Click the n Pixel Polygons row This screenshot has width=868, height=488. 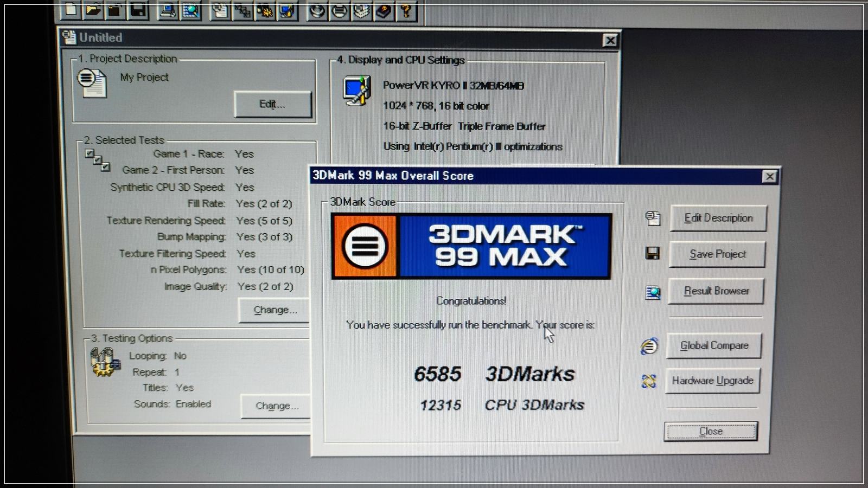(x=227, y=270)
